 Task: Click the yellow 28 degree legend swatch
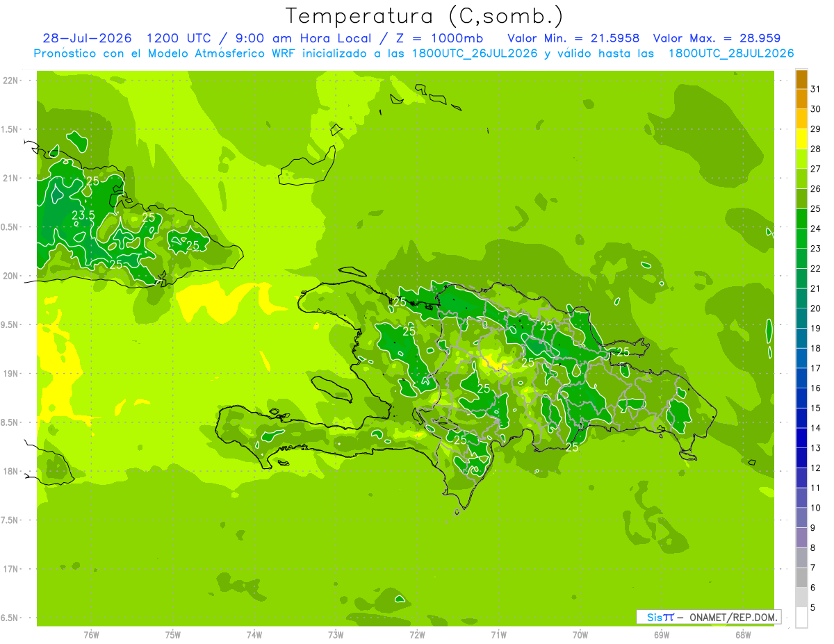(x=801, y=140)
